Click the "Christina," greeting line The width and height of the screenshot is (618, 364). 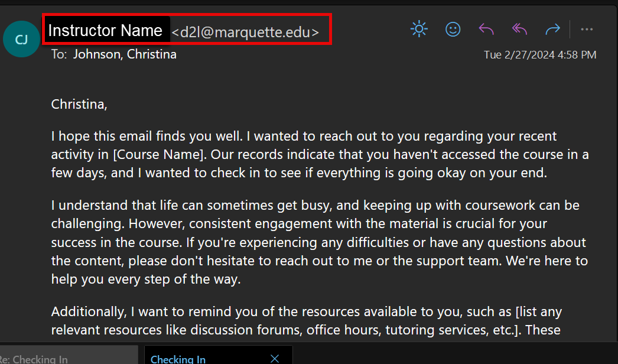coord(80,105)
